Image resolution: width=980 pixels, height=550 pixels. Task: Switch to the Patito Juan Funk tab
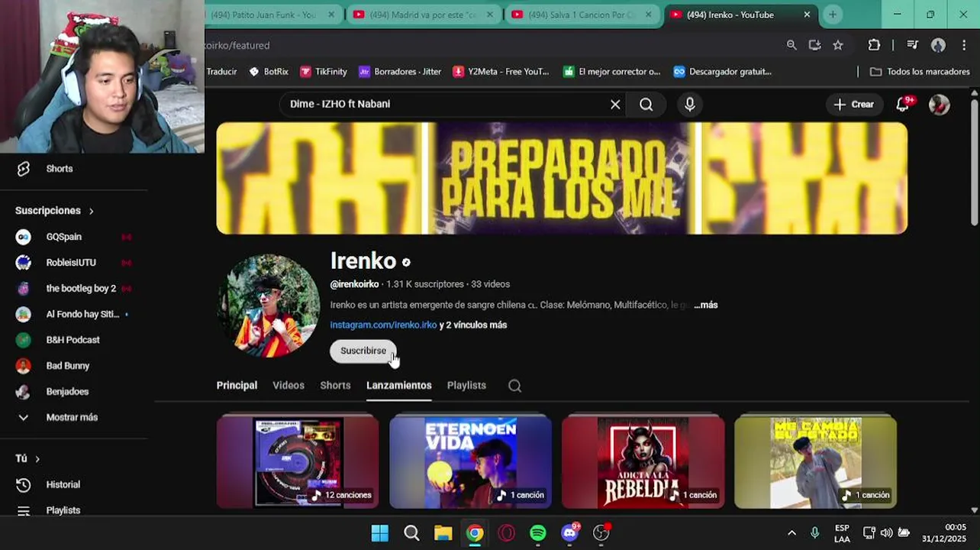pyautogui.click(x=267, y=15)
